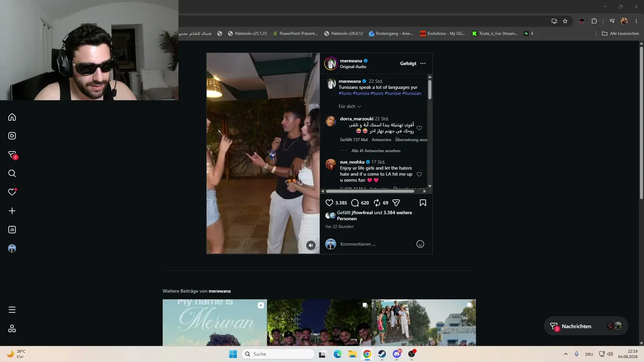
Task: Like sue_noshka's comment
Action: (419, 174)
